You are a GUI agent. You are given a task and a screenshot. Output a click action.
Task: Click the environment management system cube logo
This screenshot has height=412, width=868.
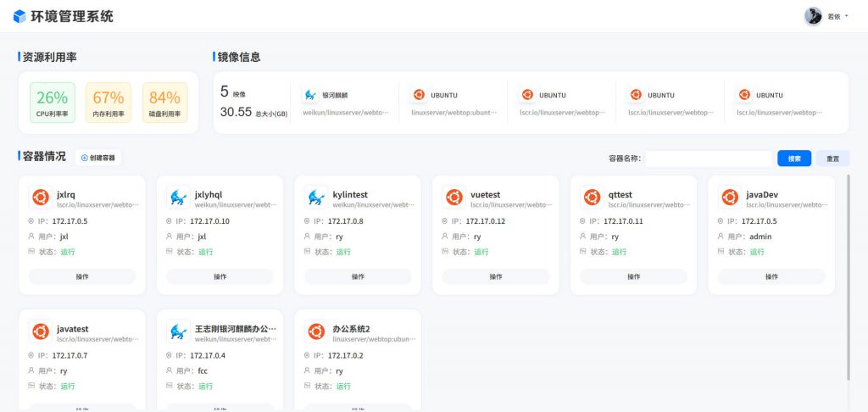pyautogui.click(x=19, y=16)
